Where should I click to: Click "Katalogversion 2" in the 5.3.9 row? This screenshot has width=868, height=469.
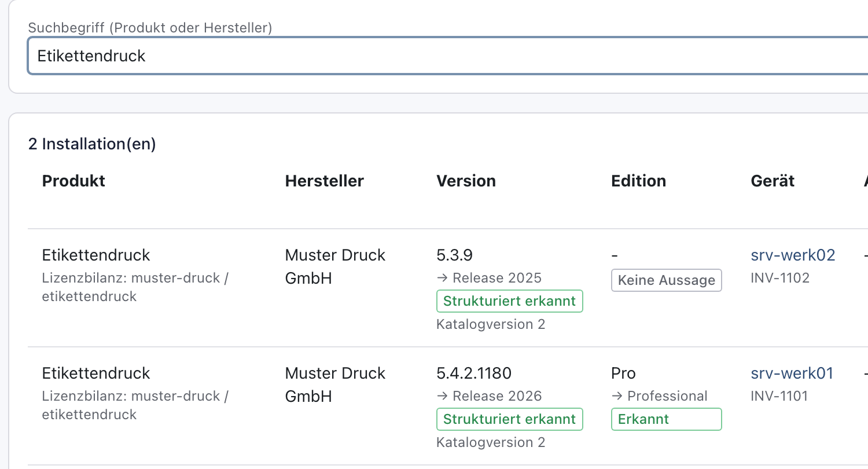pyautogui.click(x=491, y=324)
